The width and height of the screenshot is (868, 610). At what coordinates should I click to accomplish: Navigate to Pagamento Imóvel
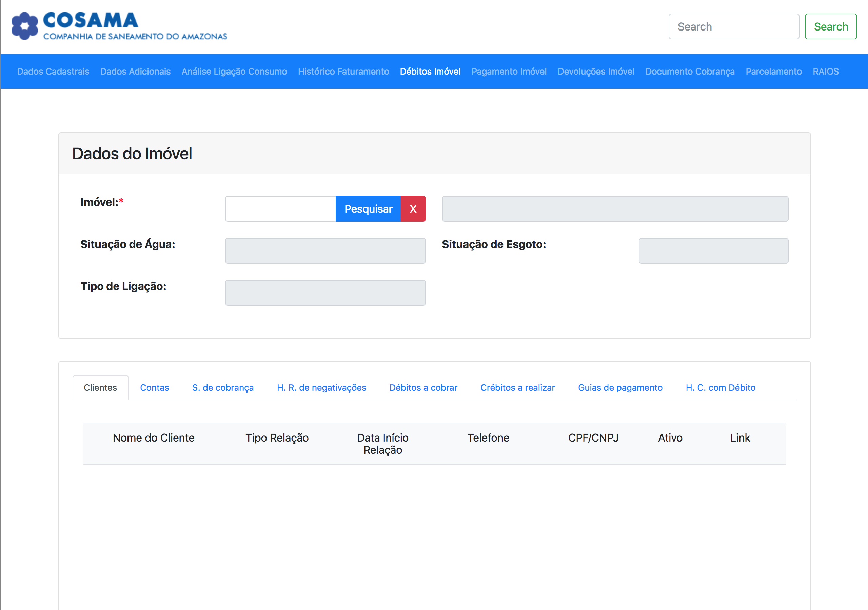[x=509, y=72]
